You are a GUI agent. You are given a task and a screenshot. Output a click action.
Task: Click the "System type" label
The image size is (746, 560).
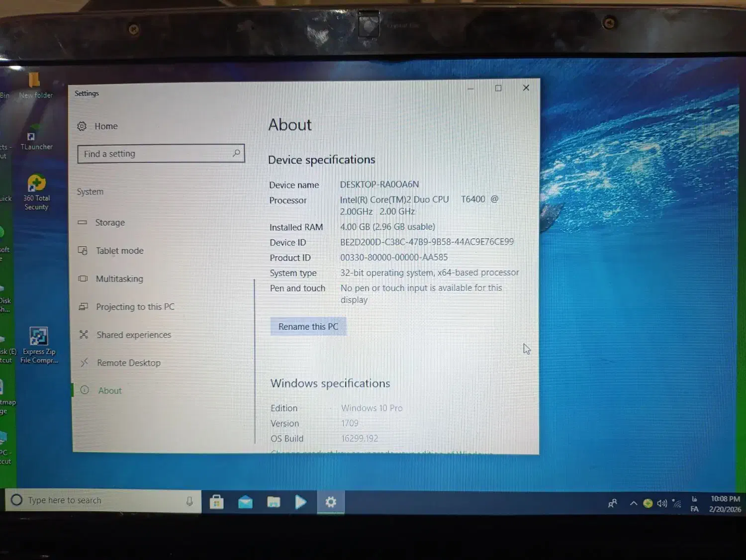coord(293,273)
